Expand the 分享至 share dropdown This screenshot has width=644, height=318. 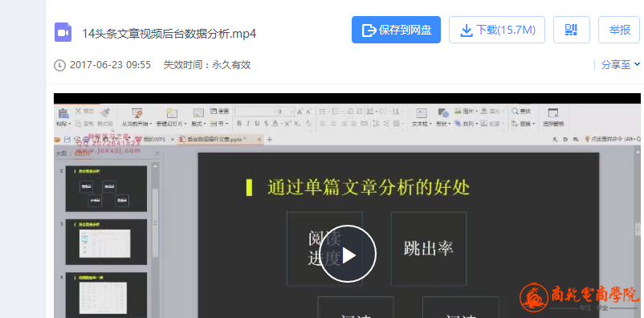(621, 64)
